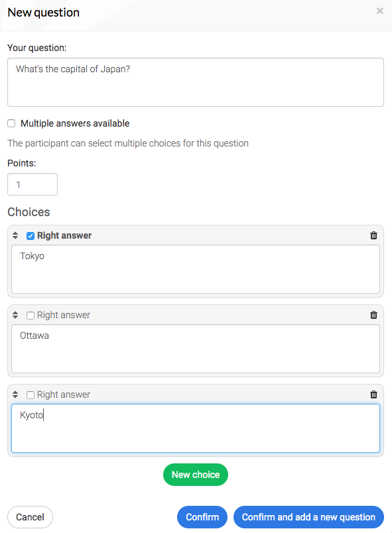This screenshot has width=392, height=533.
Task: Click into the Kyoto choice text box
Action: click(x=196, y=428)
